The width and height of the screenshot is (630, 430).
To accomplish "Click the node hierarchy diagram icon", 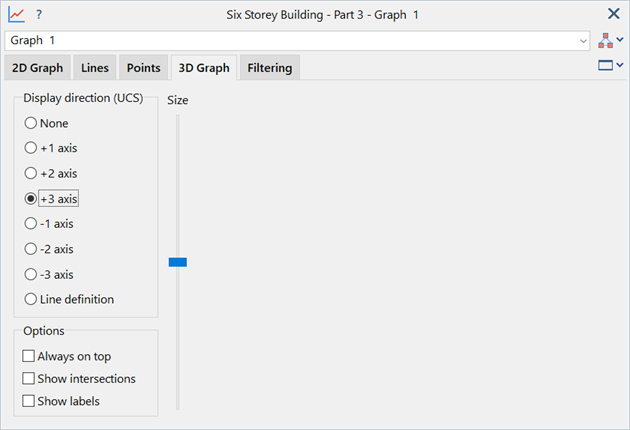I will pyautogui.click(x=605, y=41).
